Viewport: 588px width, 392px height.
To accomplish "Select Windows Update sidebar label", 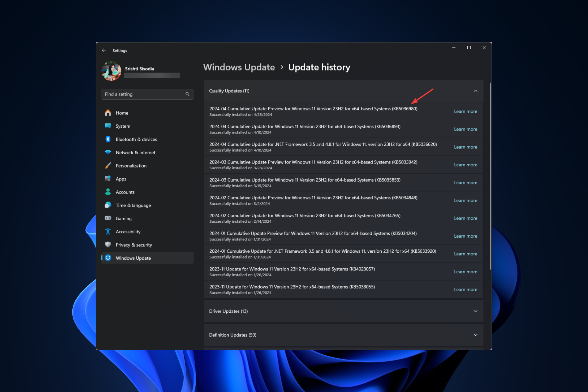I will point(133,258).
